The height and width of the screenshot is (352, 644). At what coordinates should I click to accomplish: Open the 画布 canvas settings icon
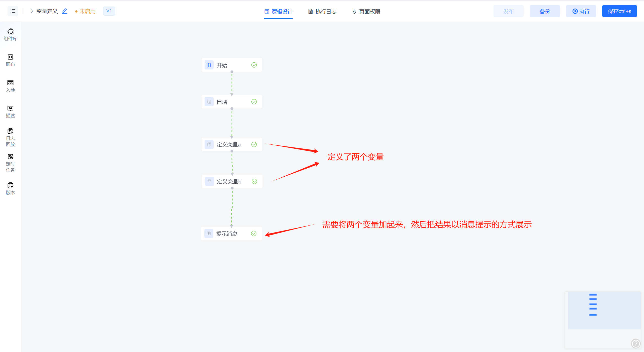click(10, 60)
